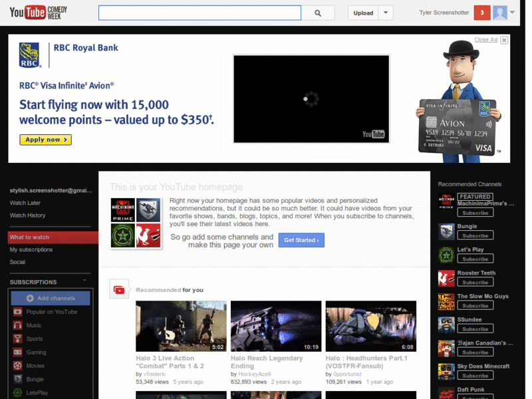Subscribe to SSundee channel
The width and height of the screenshot is (532, 399).
click(x=475, y=329)
